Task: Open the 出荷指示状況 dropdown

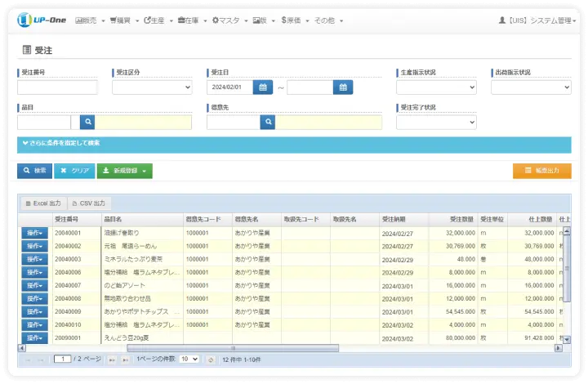Action: pyautogui.click(x=531, y=87)
